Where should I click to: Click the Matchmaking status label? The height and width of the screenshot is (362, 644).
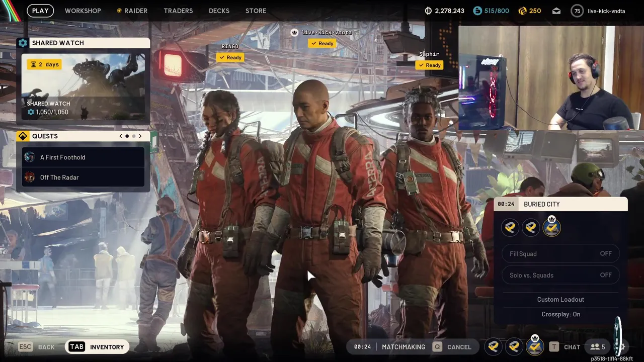(404, 347)
